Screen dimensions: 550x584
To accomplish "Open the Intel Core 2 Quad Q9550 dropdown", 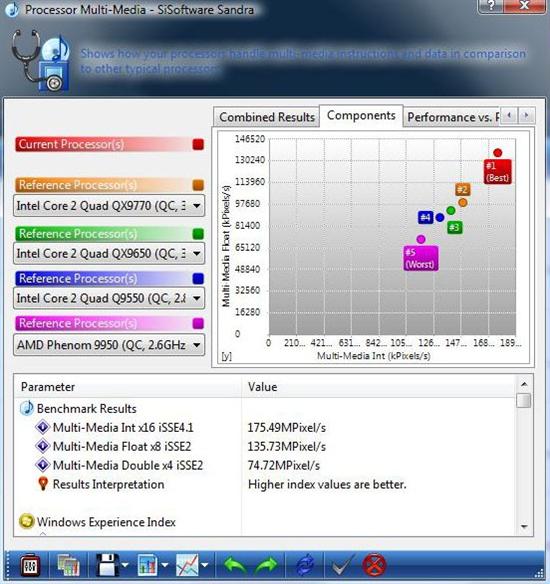I will pyautogui.click(x=109, y=298).
